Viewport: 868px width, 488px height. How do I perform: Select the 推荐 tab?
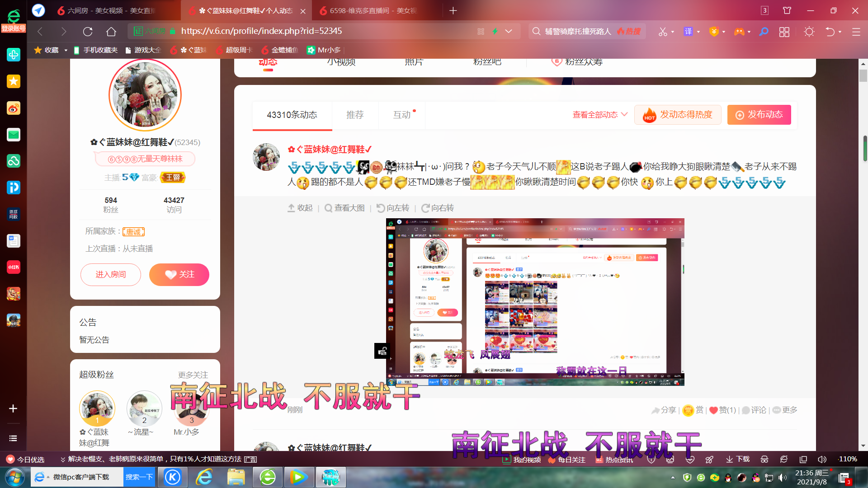355,115
